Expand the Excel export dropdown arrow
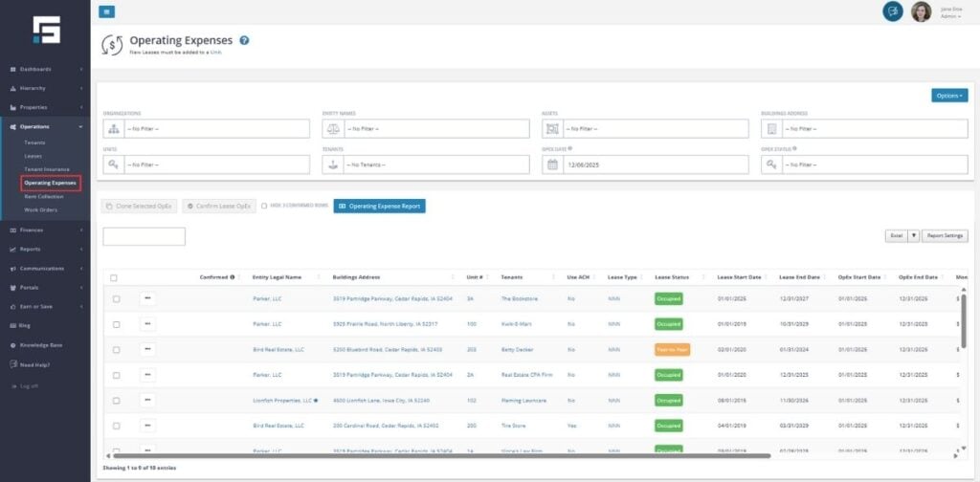980x482 pixels. coord(913,235)
